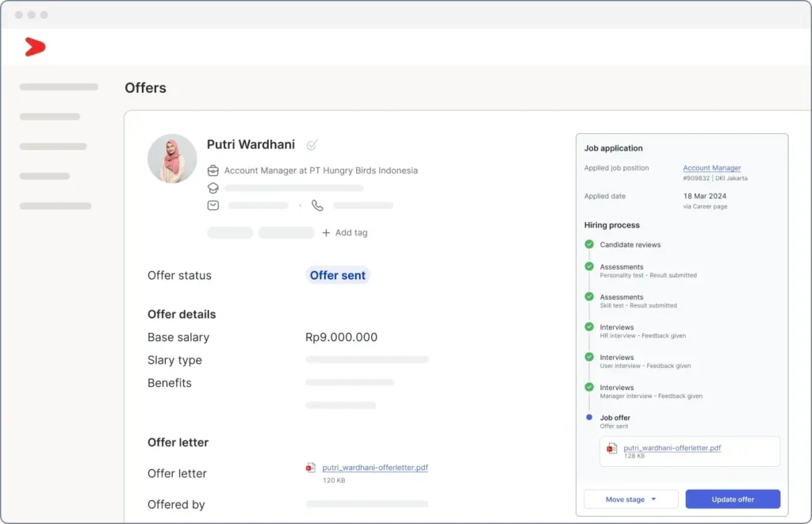
Task: Click the verified checkmark beside Putri Wardhani
Action: (x=312, y=145)
